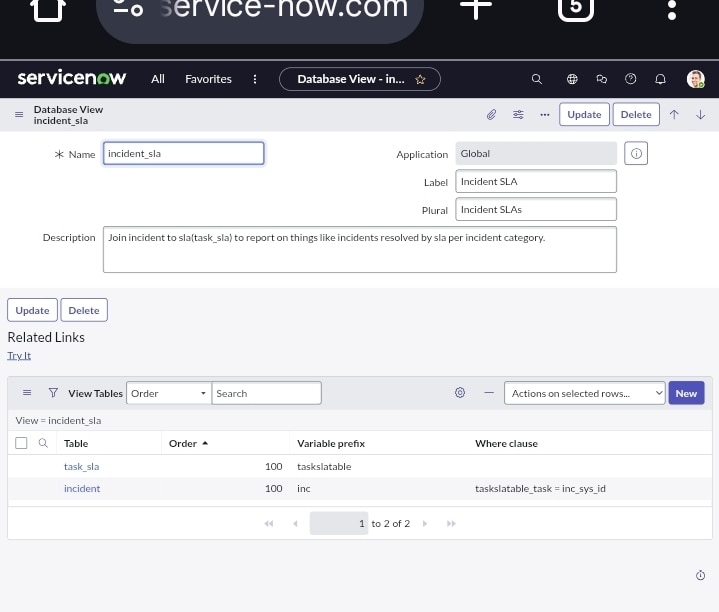Go to next page of list

(x=425, y=523)
